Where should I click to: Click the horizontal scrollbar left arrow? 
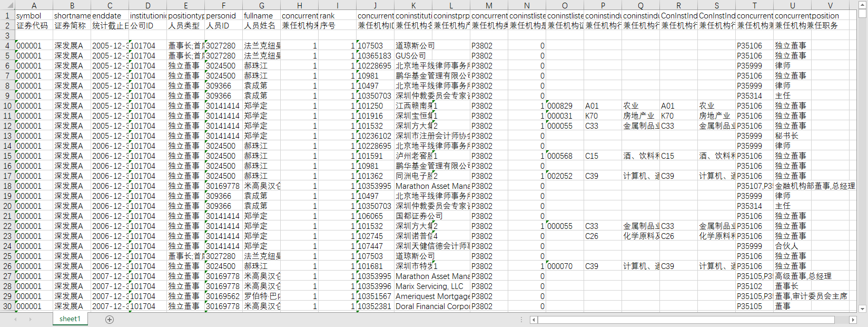click(x=534, y=320)
